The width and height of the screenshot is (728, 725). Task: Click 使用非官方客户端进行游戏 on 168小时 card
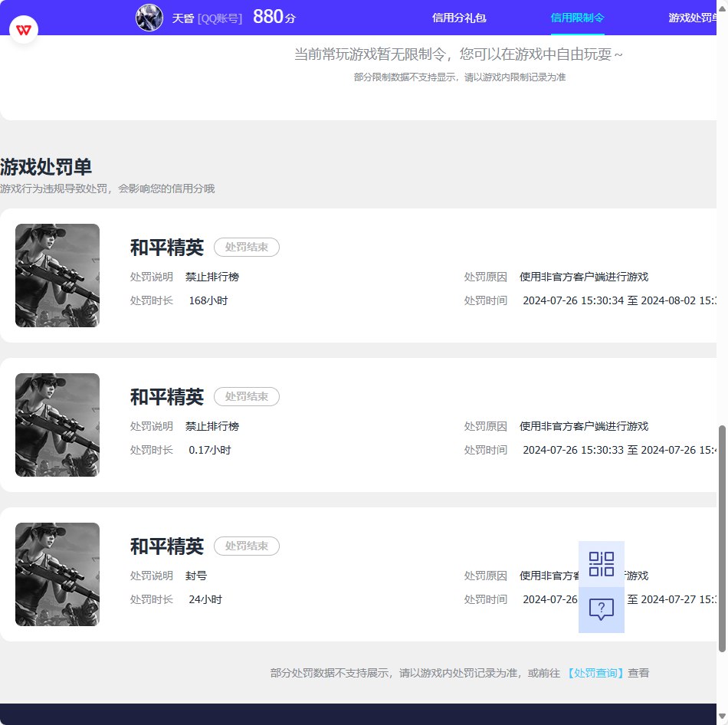click(x=584, y=277)
